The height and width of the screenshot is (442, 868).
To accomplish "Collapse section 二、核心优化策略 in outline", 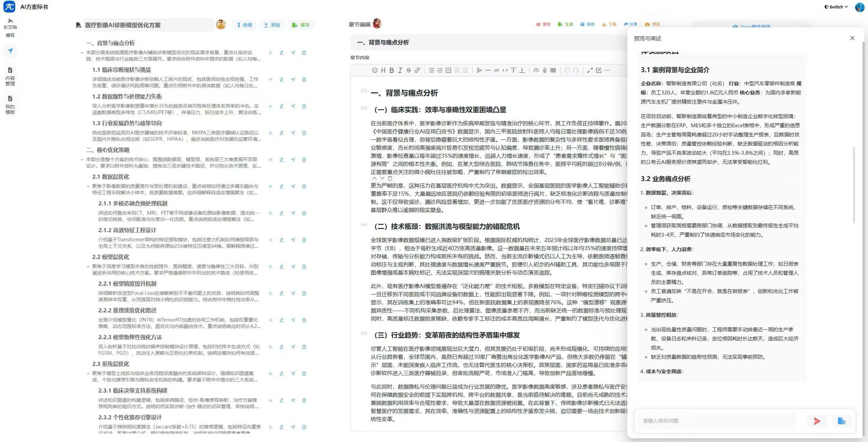I will click(x=82, y=160).
